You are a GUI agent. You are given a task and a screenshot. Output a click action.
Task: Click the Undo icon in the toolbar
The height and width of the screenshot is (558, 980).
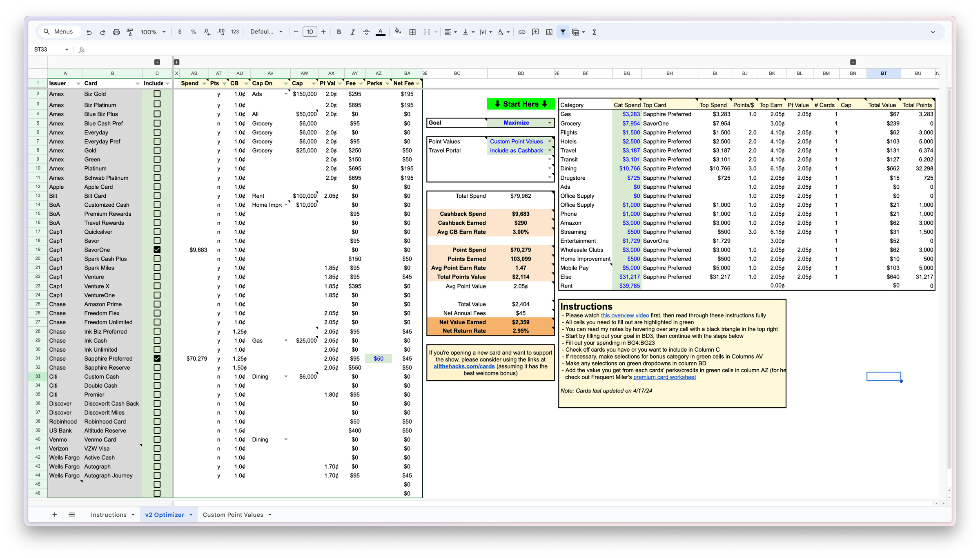pyautogui.click(x=89, y=32)
